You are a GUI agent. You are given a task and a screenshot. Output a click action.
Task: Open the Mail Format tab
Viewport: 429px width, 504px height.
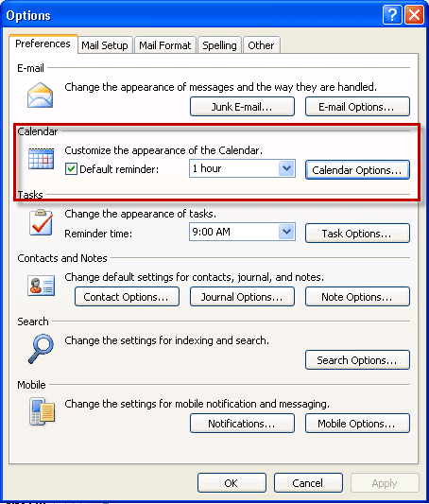pos(165,45)
